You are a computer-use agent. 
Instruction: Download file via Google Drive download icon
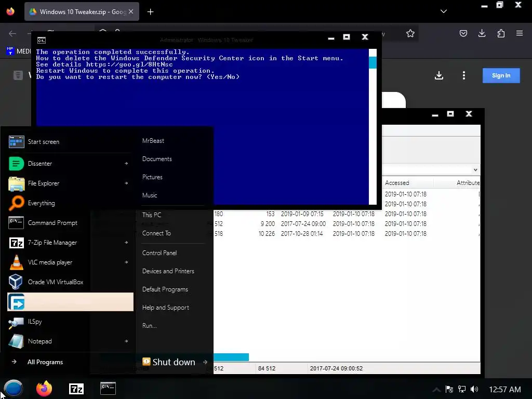point(438,75)
